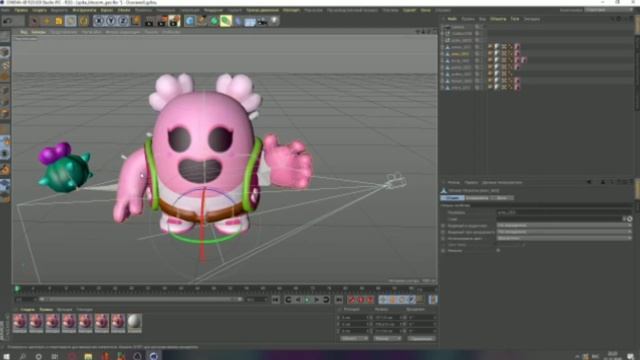Open the deformer objects icon
The image size is (640, 360).
coord(238,21)
